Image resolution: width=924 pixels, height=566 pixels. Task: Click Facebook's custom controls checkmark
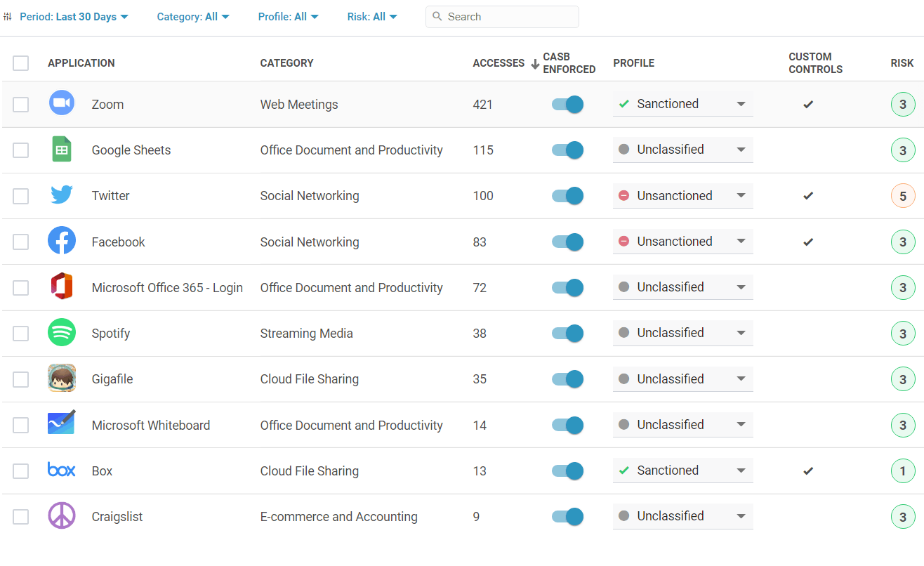pyautogui.click(x=808, y=242)
